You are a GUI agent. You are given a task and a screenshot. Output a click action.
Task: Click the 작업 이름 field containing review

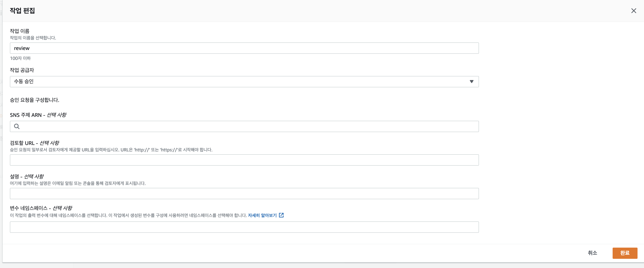(x=244, y=48)
